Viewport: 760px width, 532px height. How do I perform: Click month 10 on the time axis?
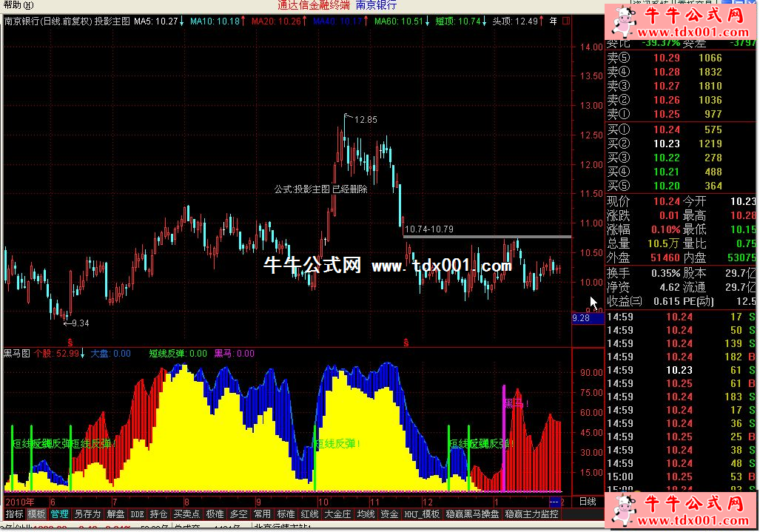pyautogui.click(x=323, y=502)
